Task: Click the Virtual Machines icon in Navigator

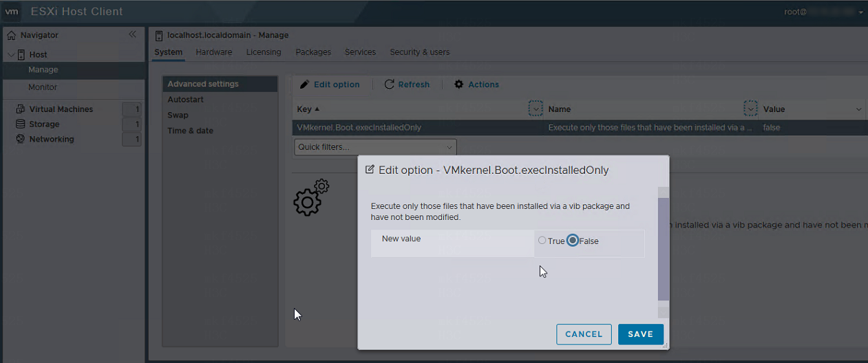Action: (21, 109)
